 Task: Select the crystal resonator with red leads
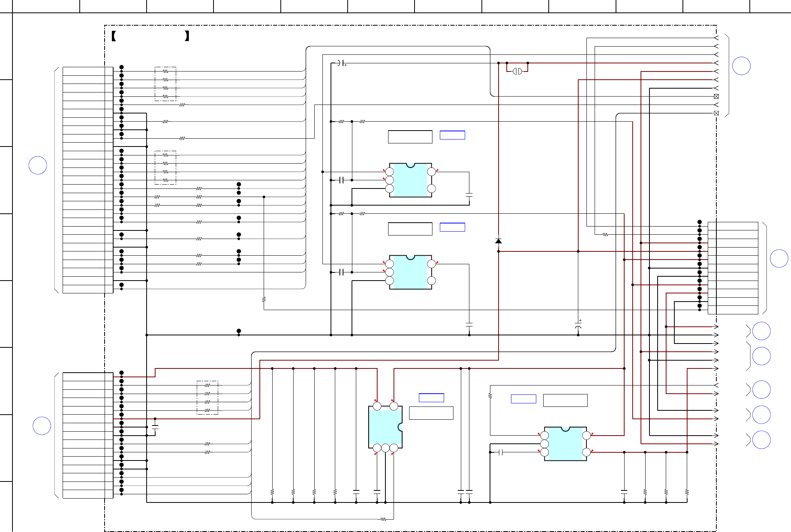[x=517, y=71]
